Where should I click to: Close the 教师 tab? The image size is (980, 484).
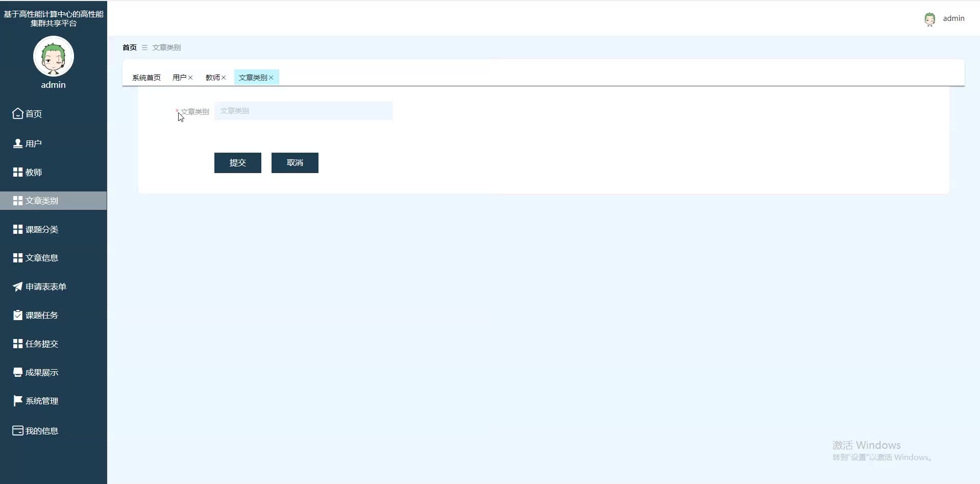(x=224, y=78)
